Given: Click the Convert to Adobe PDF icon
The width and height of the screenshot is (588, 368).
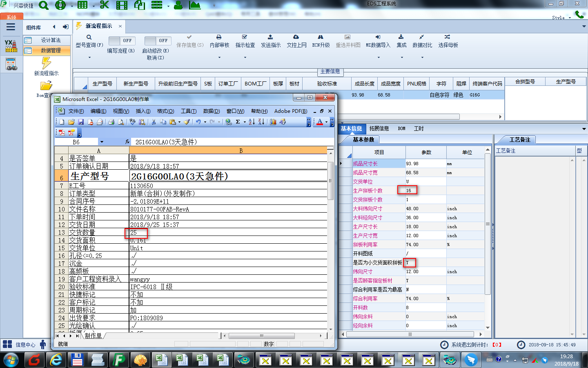Looking at the screenshot, I should coord(62,132).
